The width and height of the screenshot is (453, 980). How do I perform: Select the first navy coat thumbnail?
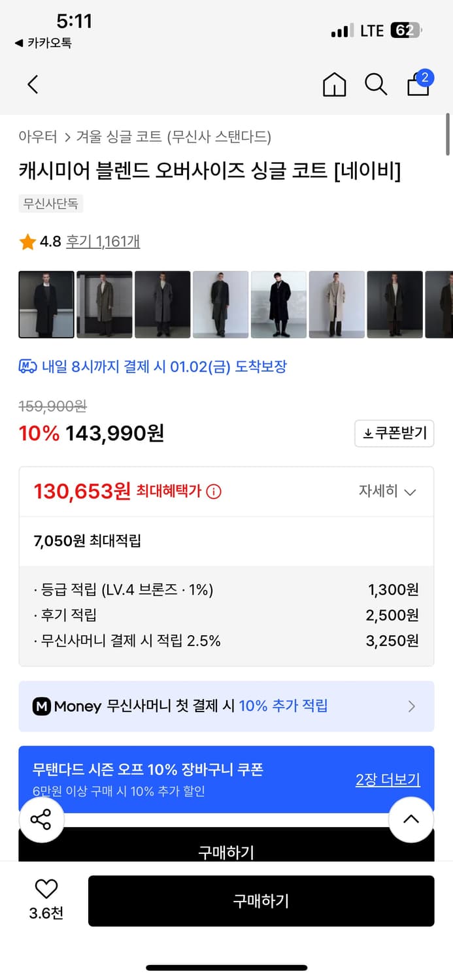[46, 304]
